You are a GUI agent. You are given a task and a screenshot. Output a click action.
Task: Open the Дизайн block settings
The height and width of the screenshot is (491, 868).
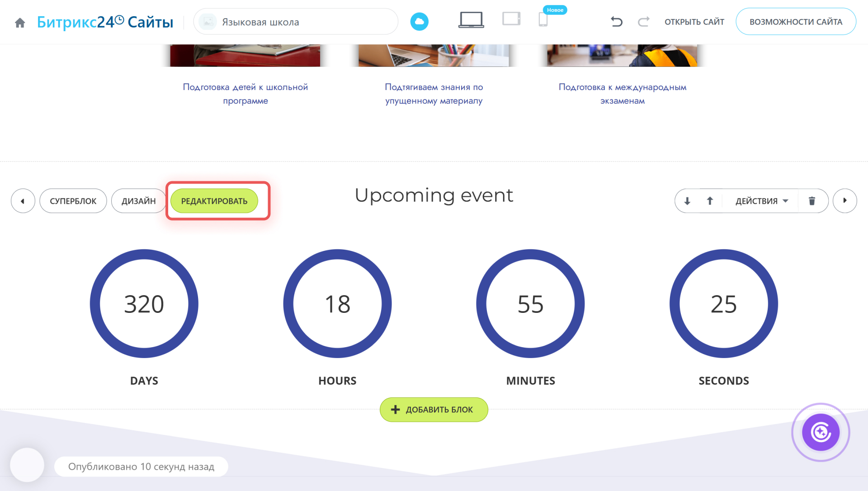pyautogui.click(x=138, y=201)
